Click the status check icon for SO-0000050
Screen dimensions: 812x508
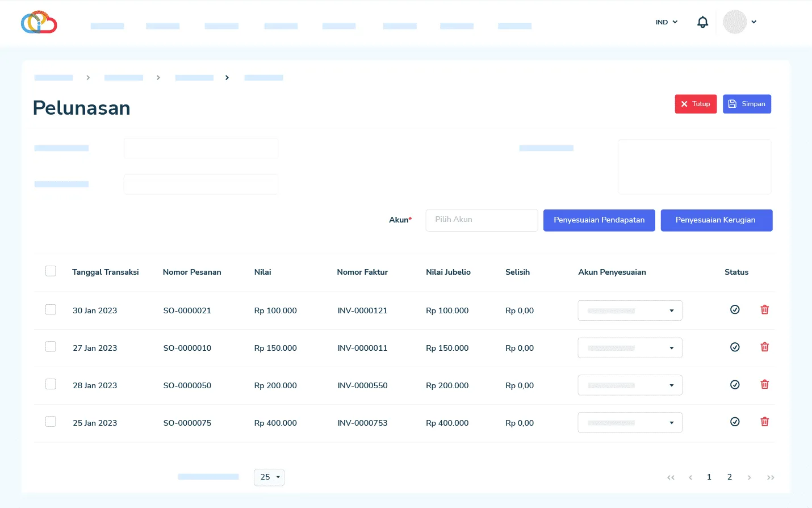tap(735, 384)
